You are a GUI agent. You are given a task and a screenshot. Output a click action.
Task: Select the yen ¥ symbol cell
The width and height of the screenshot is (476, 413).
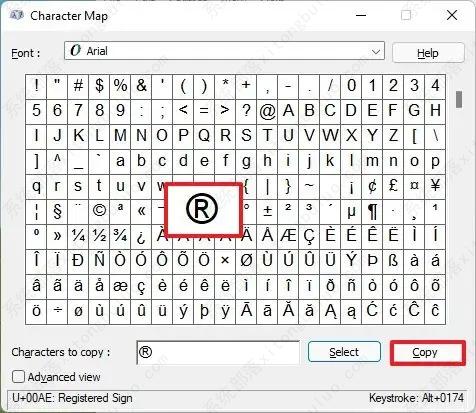(x=435, y=186)
